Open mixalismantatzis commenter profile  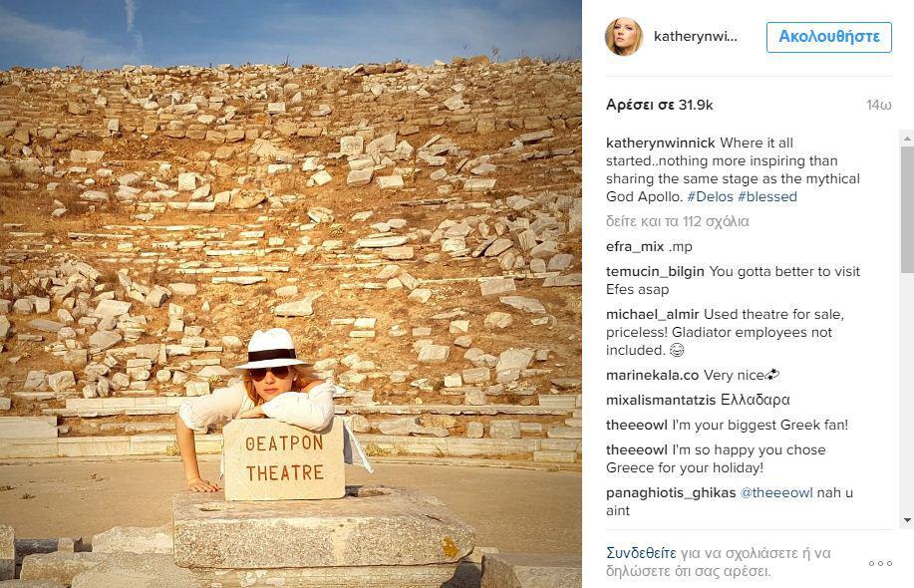point(661,401)
